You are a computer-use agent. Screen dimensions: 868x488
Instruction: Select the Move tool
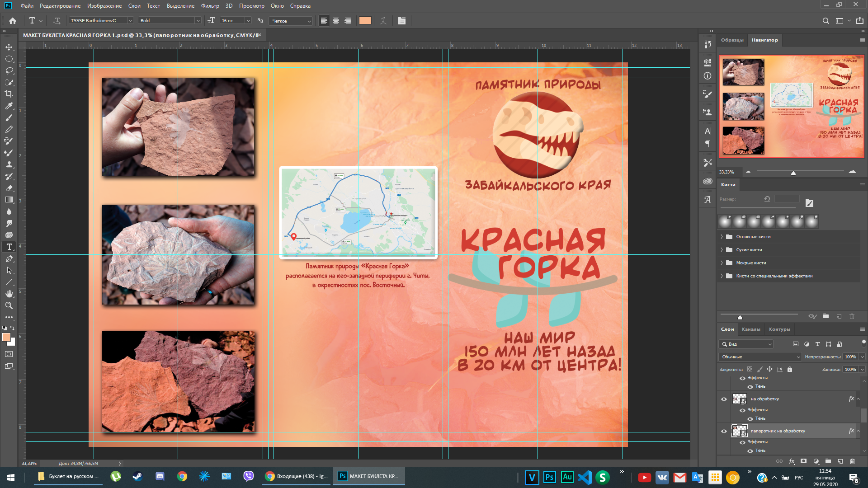pyautogui.click(x=9, y=47)
